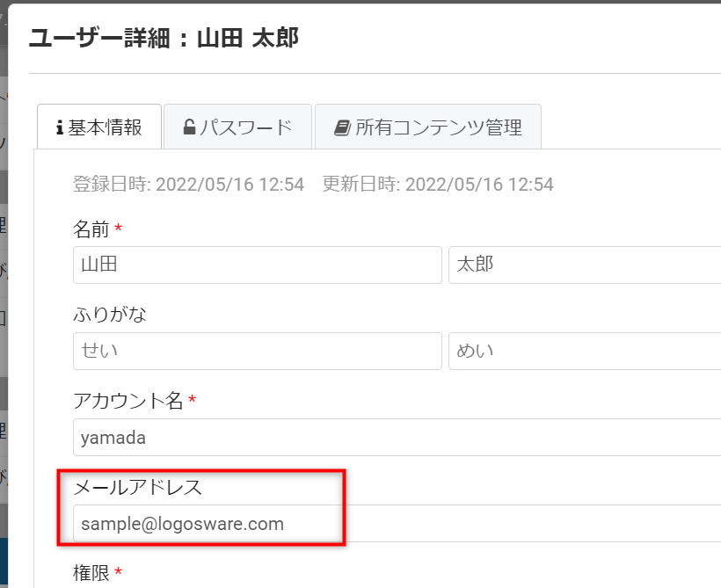The image size is (721, 588).
Task: Click the 権限 field label
Action: pyautogui.click(x=91, y=573)
